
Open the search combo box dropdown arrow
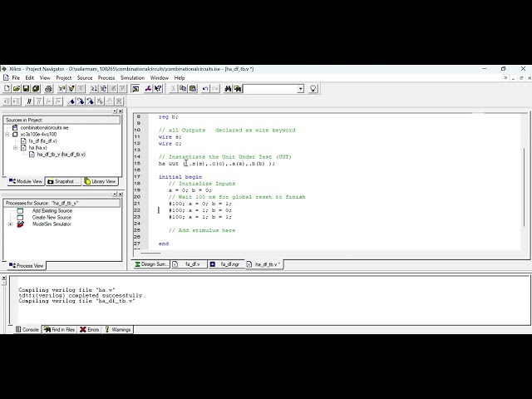point(300,89)
